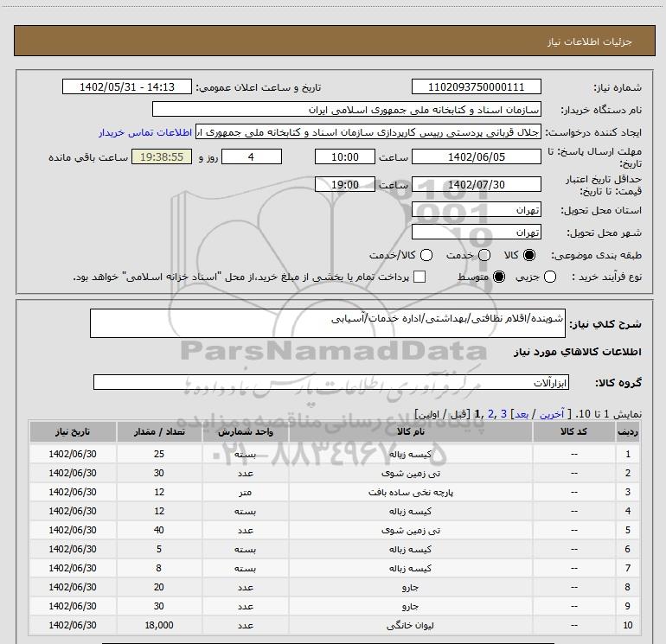666x644 pixels.
Task: Click the کد کالا column header
Action: coord(573,431)
